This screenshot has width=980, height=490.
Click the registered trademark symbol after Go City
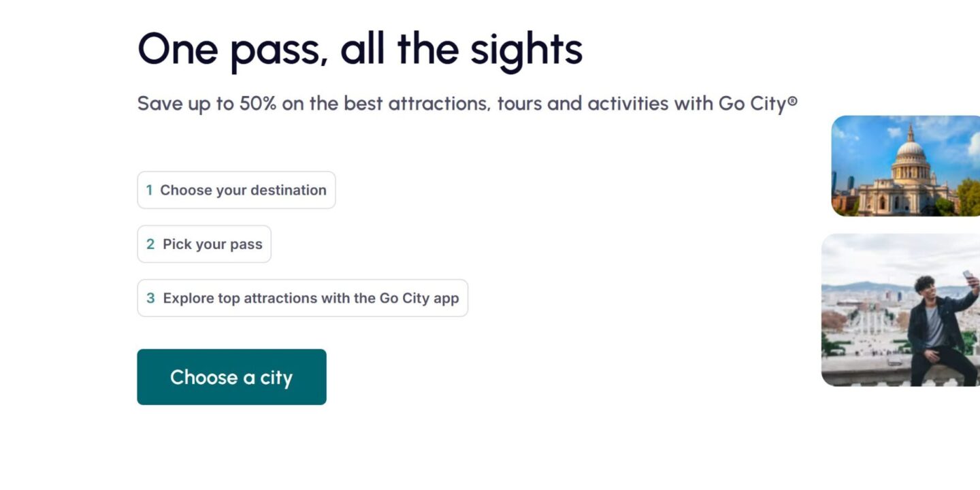[x=792, y=102]
